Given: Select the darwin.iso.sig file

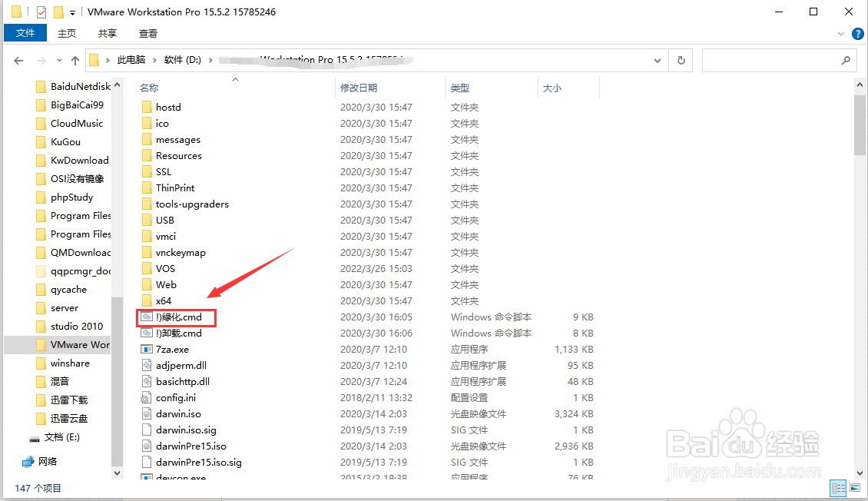Looking at the screenshot, I should [x=186, y=430].
